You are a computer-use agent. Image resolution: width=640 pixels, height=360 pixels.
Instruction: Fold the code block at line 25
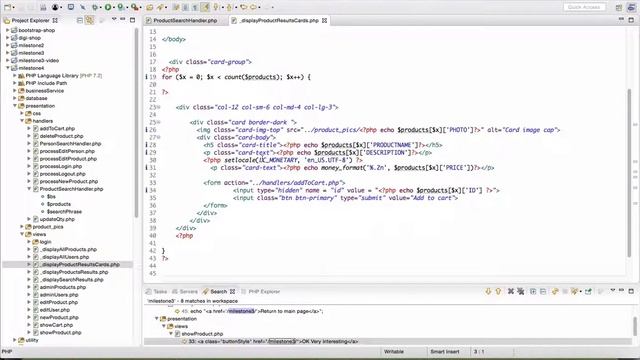159,122
